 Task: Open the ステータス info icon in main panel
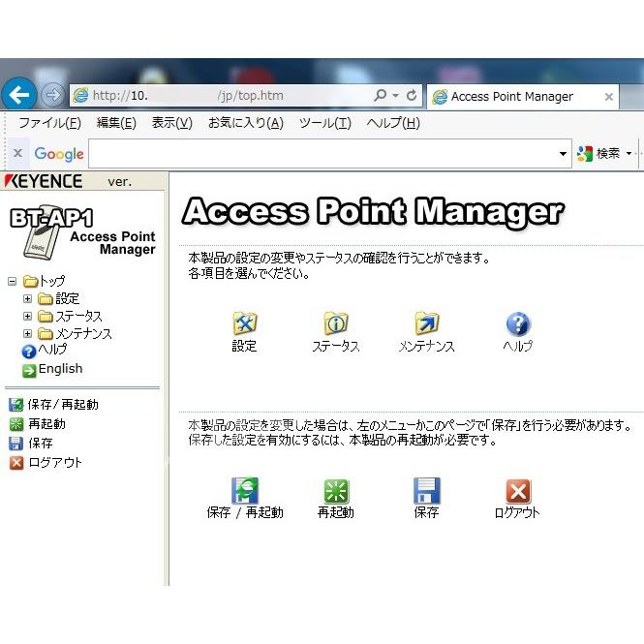coord(335,323)
